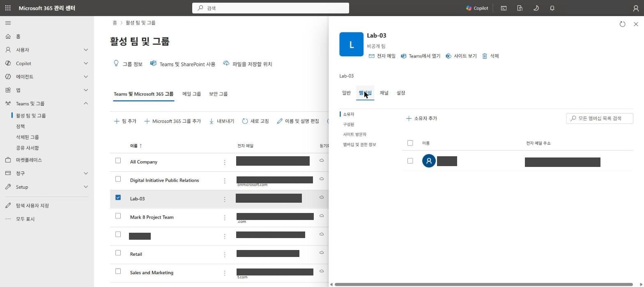Check the All Company row checkbox
Viewport: 644px width, 287px height.
point(118,161)
